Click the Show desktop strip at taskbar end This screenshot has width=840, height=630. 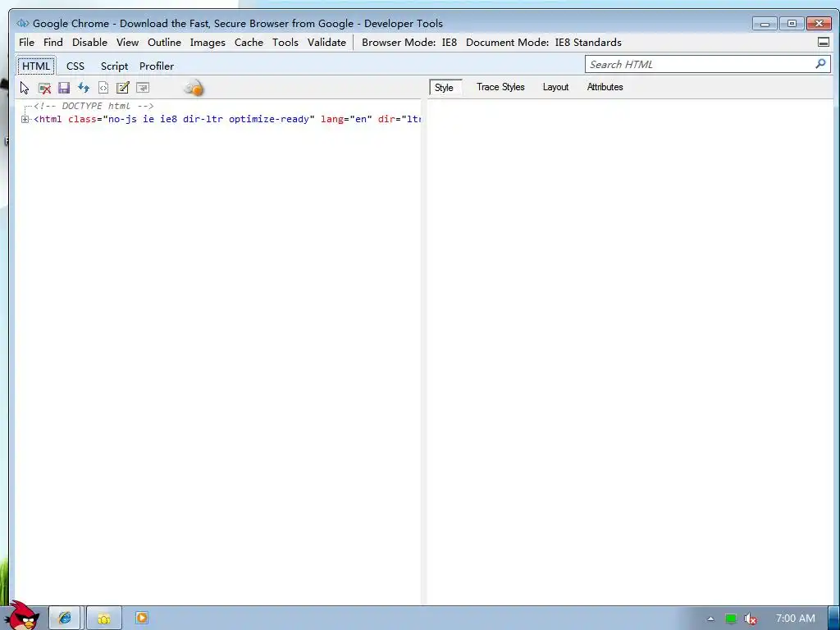pyautogui.click(x=833, y=618)
